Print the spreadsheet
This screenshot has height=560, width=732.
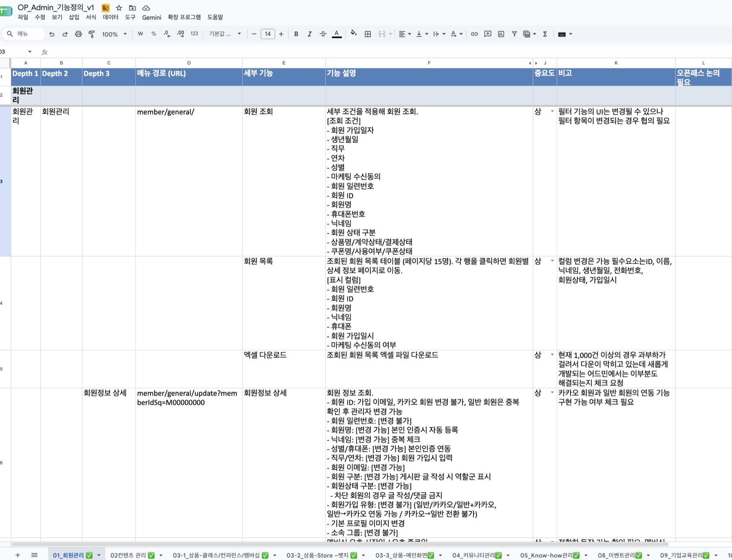(78, 34)
